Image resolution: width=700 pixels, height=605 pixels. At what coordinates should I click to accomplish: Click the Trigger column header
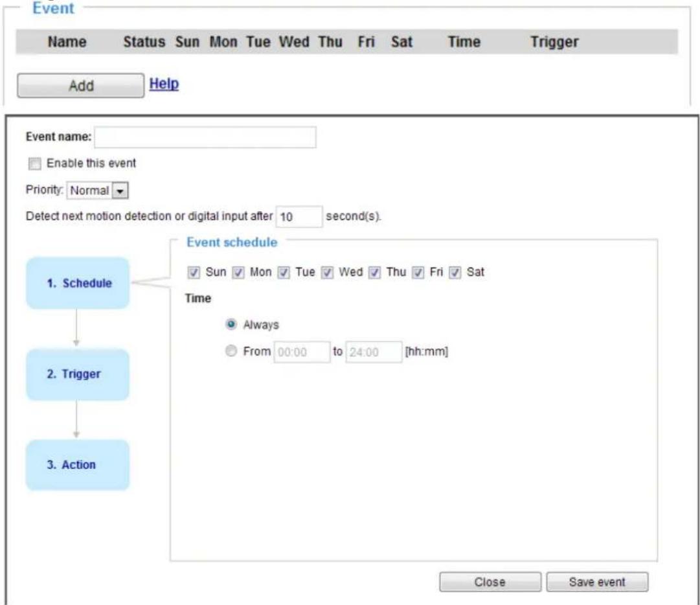(x=554, y=42)
